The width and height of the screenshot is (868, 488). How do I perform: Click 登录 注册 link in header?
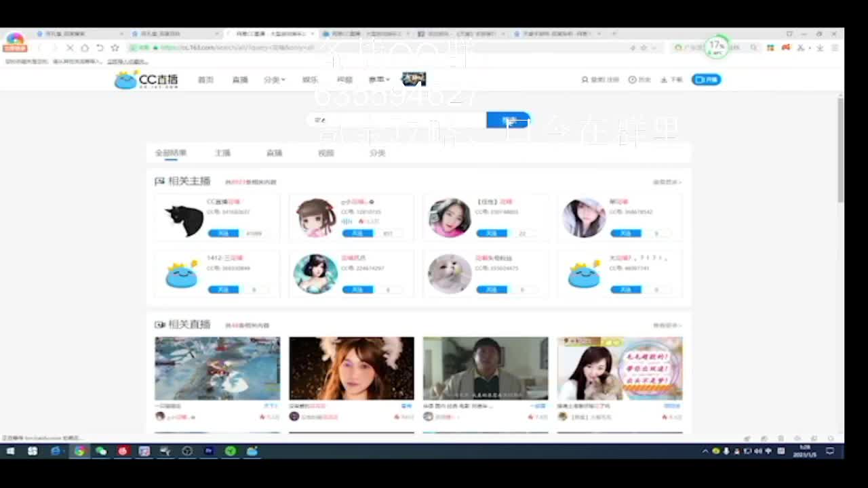(601, 79)
